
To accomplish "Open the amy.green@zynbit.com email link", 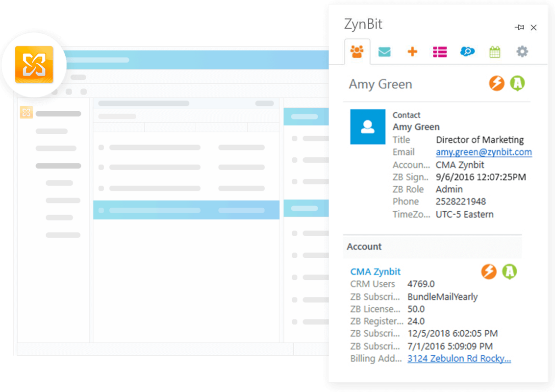I will pos(483,152).
